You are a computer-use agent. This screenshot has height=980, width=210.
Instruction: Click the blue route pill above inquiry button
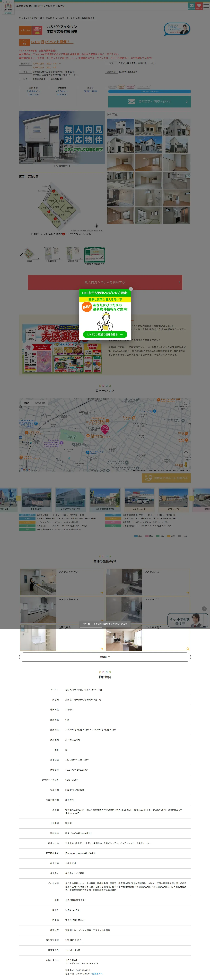point(149,91)
